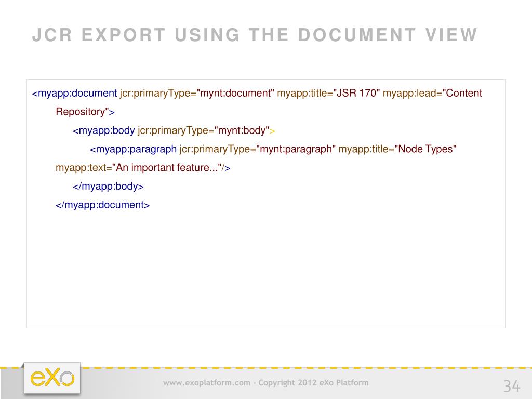Click the "JSR 170" title value
Image resolution: width=532 pixels, height=399 pixels.
click(356, 93)
